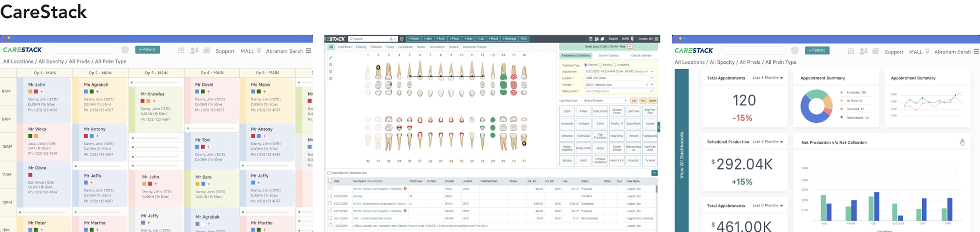980x232 pixels.
Task: Select pencil tool in tooth chart sidebar
Action: click(331, 57)
